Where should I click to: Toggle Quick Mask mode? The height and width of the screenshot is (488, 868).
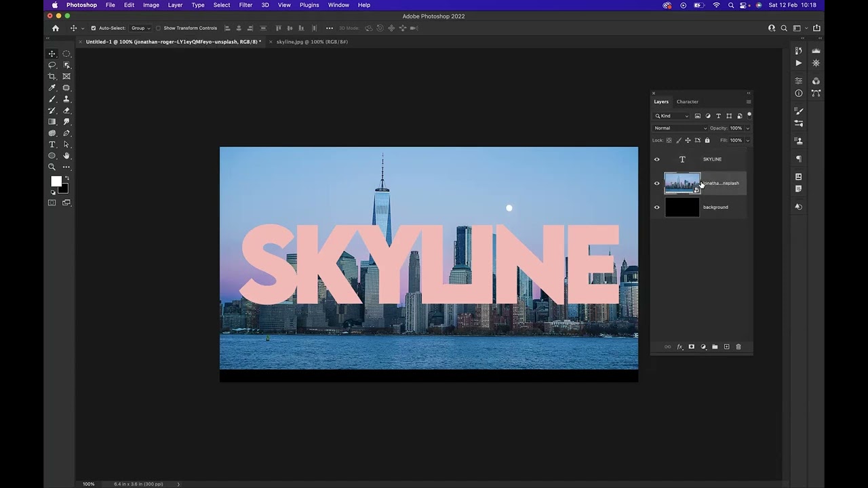(x=52, y=203)
